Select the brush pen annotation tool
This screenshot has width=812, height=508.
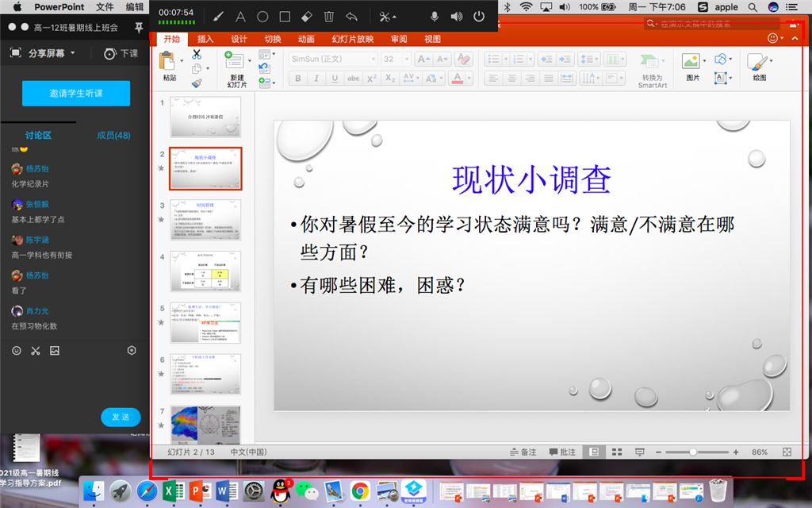coord(219,17)
